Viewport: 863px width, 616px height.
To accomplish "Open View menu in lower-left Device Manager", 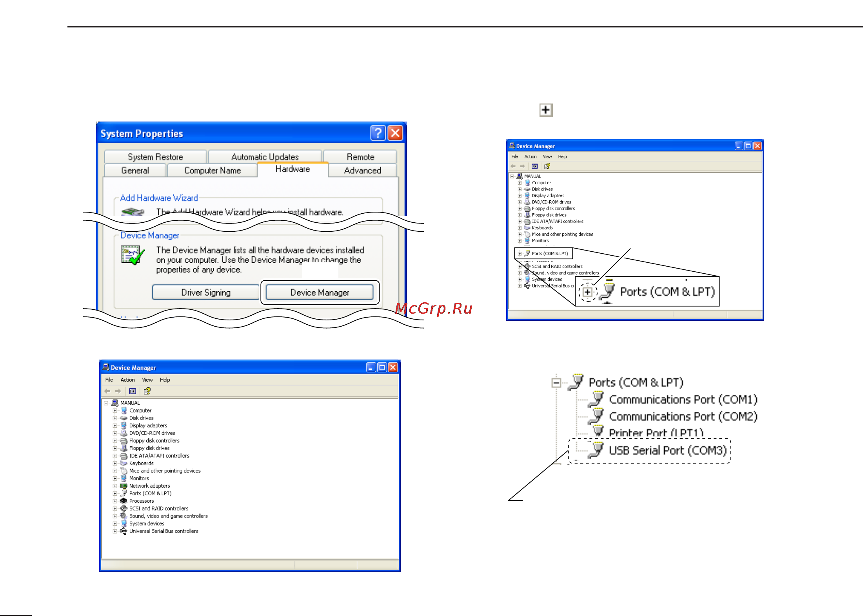I will (x=147, y=380).
